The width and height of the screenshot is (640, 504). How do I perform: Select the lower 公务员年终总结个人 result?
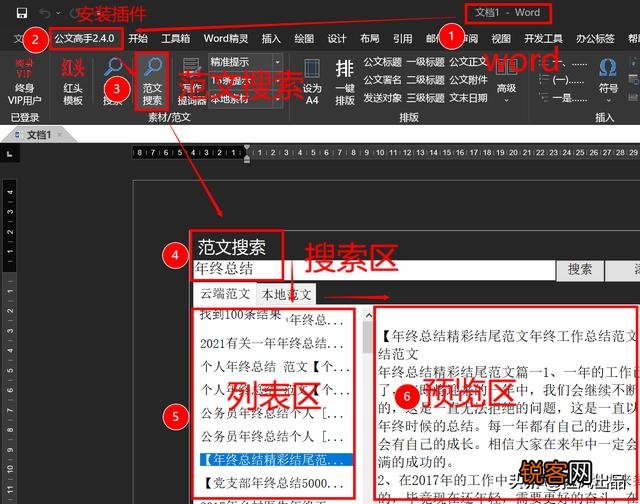[x=272, y=437]
